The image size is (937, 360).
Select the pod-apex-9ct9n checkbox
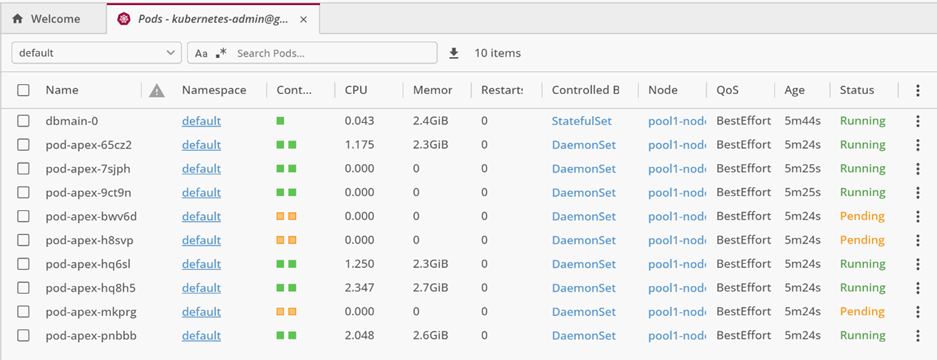tap(23, 193)
